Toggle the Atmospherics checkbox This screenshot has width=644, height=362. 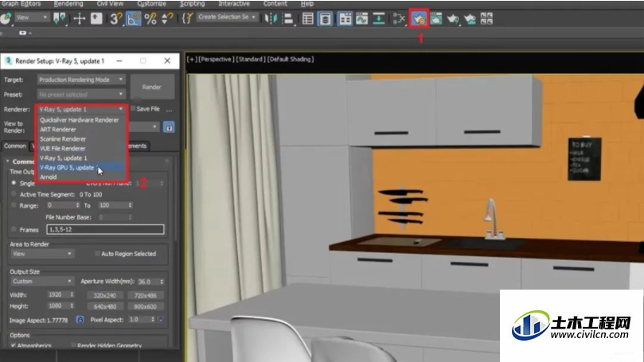pos(14,345)
